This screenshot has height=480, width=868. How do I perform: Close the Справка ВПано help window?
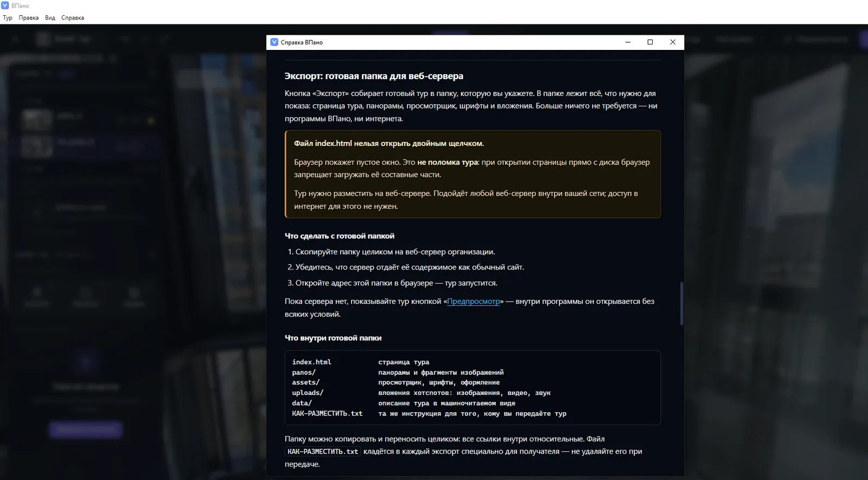click(673, 42)
